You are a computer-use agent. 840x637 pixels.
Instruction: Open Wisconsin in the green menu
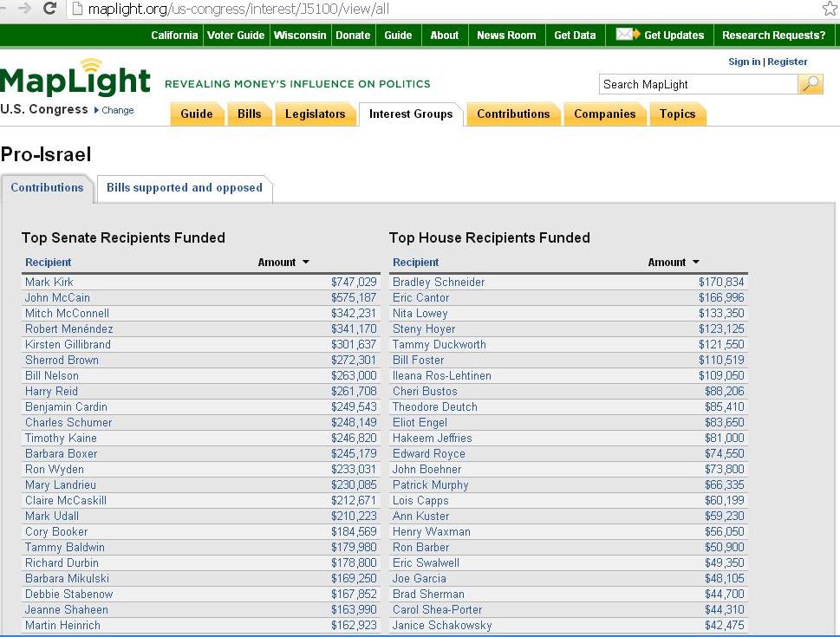[300, 36]
